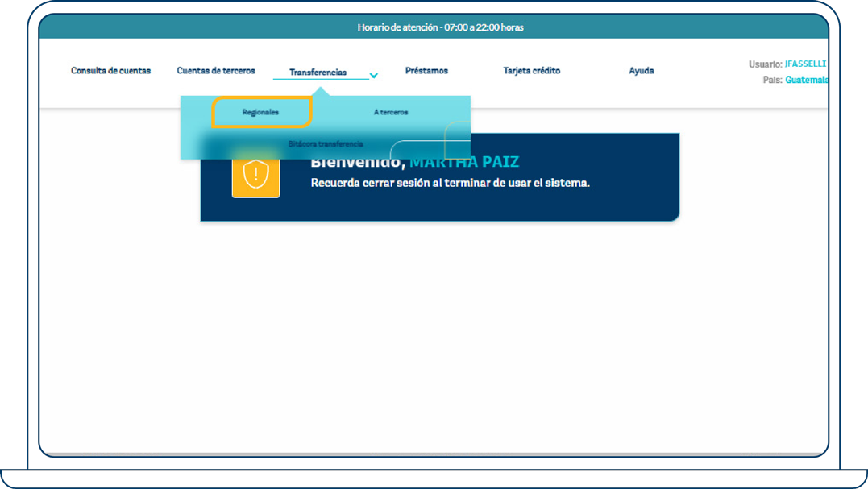Viewport: 868px width, 489px height.
Task: Expand the Transferencias dropdown chevron
Action: [x=372, y=74]
